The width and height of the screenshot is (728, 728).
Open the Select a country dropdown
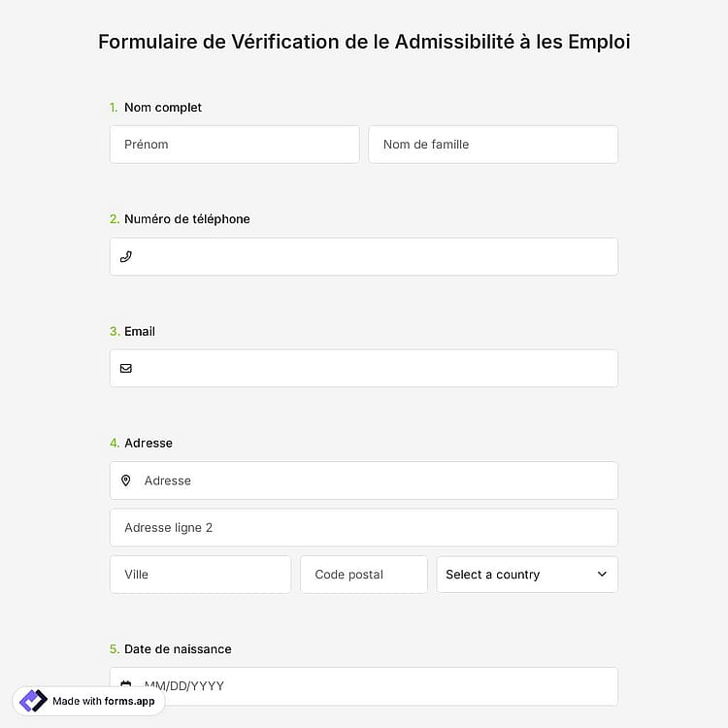pos(527,575)
